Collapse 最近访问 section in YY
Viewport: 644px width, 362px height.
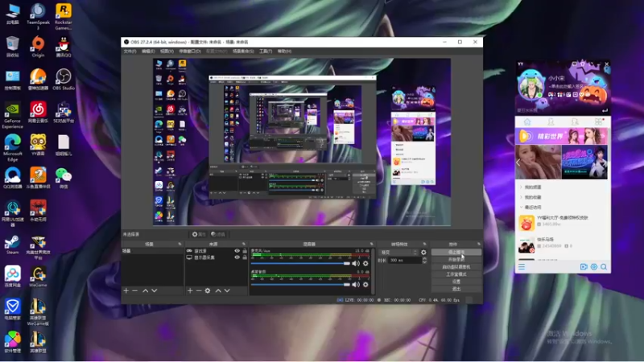(533, 208)
